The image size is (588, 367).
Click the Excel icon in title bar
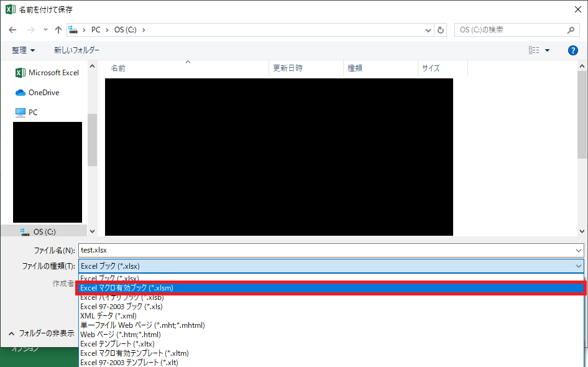coord(10,9)
